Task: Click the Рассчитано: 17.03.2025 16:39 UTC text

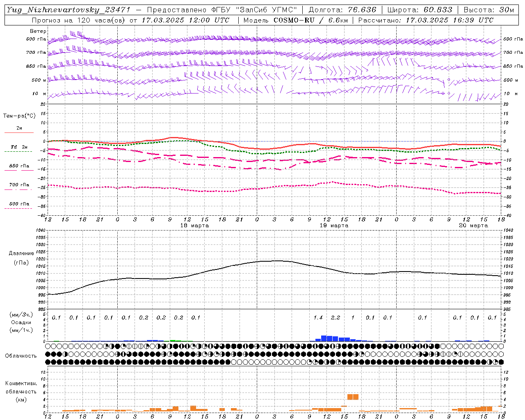Action: (x=426, y=20)
